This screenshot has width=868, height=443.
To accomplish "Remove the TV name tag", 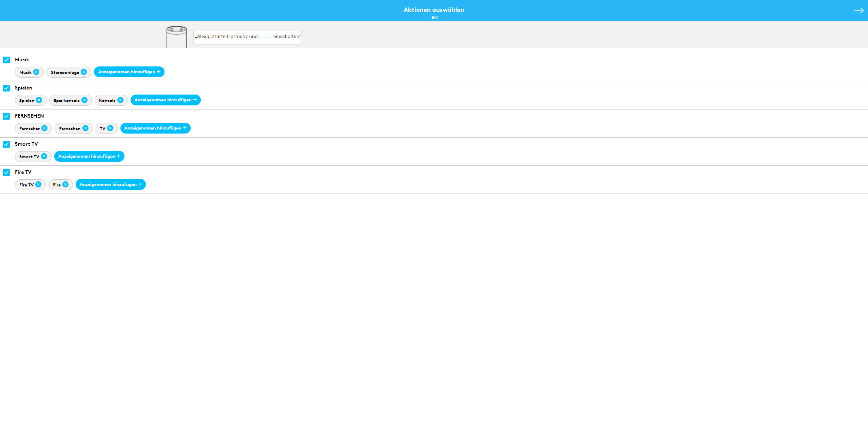I will pos(110,128).
